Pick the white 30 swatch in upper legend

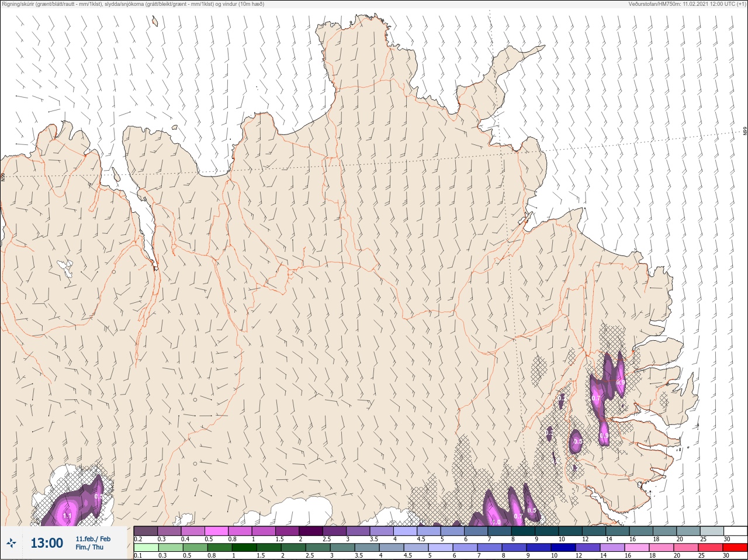(x=735, y=531)
